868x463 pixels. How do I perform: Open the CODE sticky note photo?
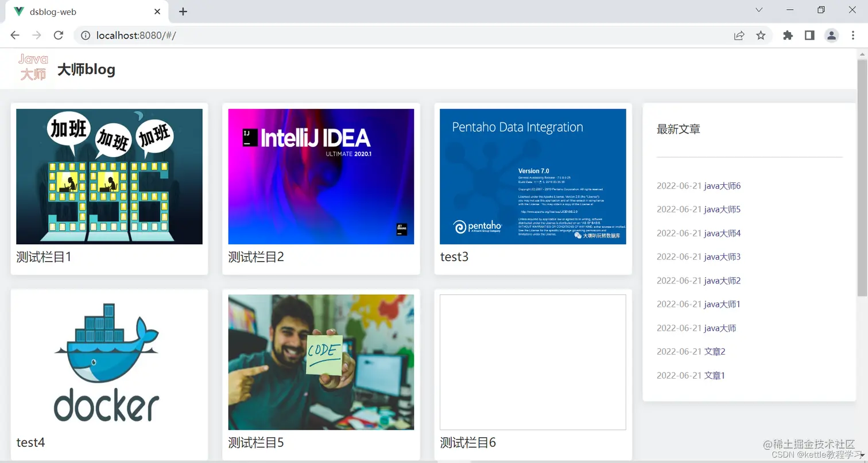pyautogui.click(x=321, y=362)
